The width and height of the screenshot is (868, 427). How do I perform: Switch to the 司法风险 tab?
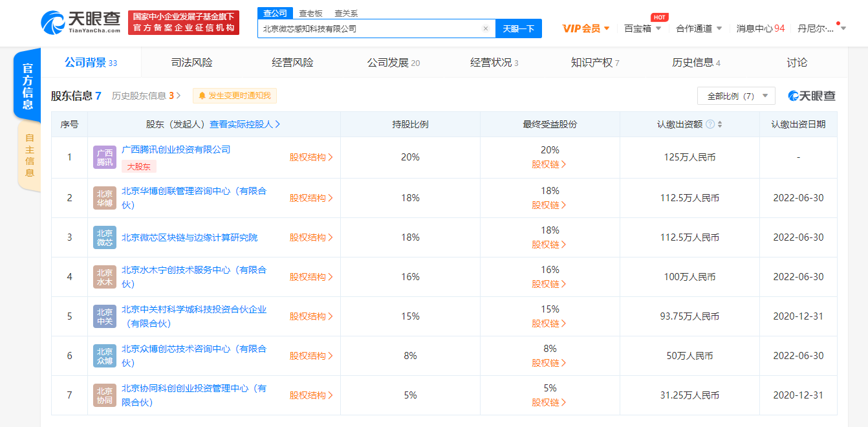click(190, 62)
